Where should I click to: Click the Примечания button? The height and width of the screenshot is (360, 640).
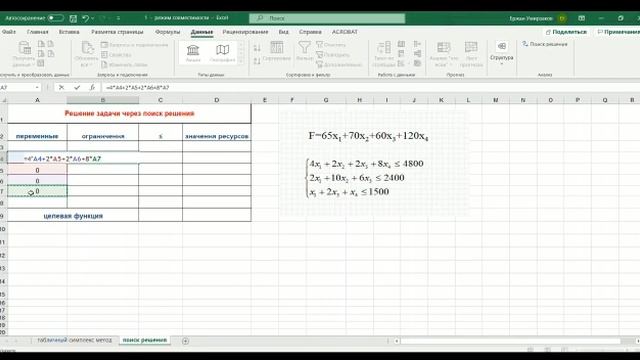pyautogui.click(x=618, y=32)
